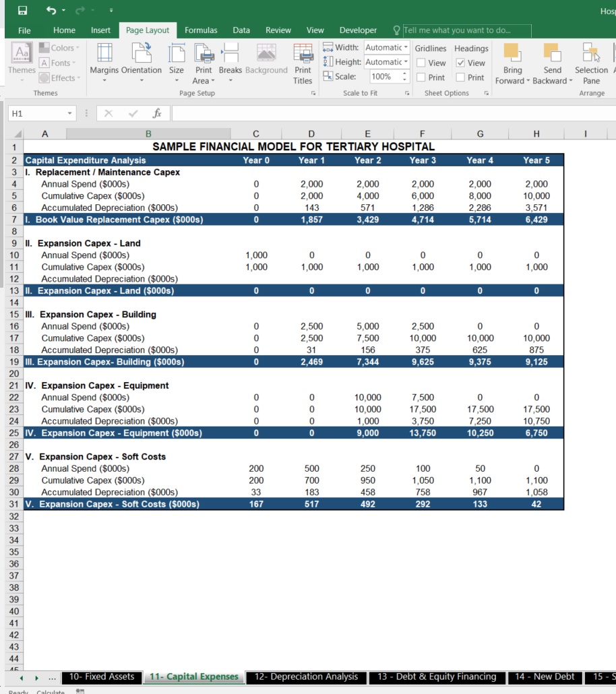
Task: Open the Selection Pane
Action: pyautogui.click(x=591, y=63)
